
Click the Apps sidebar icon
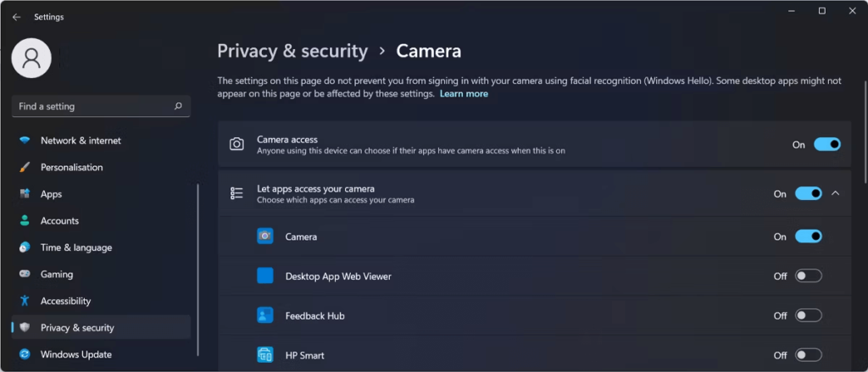pyautogui.click(x=25, y=194)
